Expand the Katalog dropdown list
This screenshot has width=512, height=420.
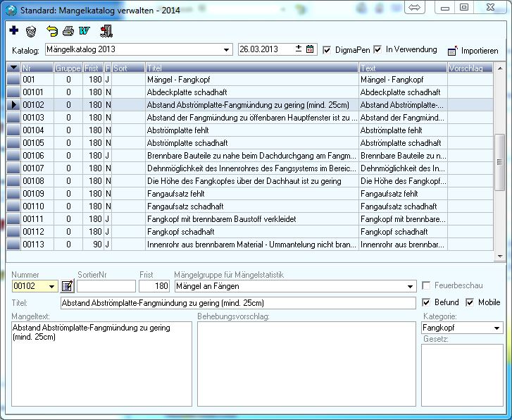coord(226,50)
